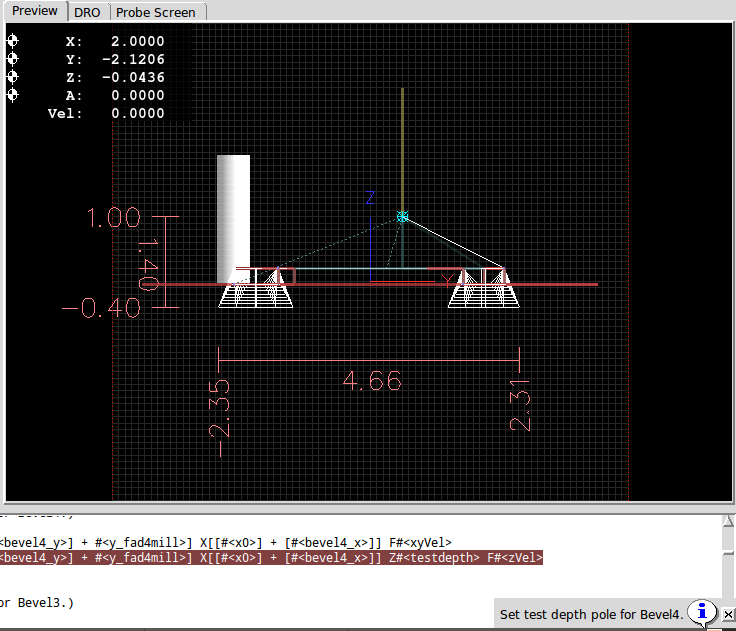Click the 1.40 height dimension label
This screenshot has width=736, height=631.
pyautogui.click(x=147, y=263)
